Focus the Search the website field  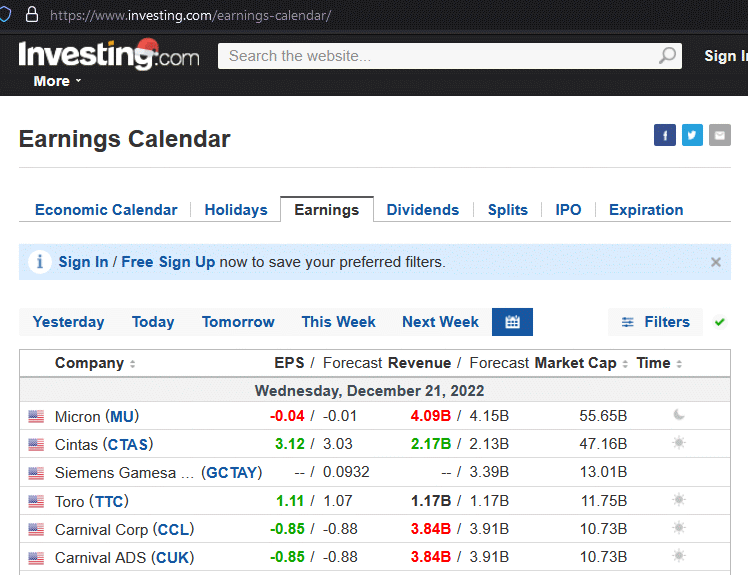click(x=439, y=56)
